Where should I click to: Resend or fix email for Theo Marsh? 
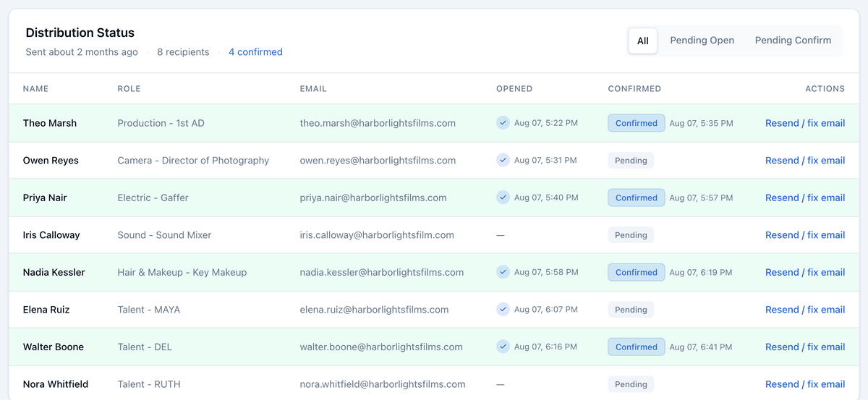click(805, 123)
